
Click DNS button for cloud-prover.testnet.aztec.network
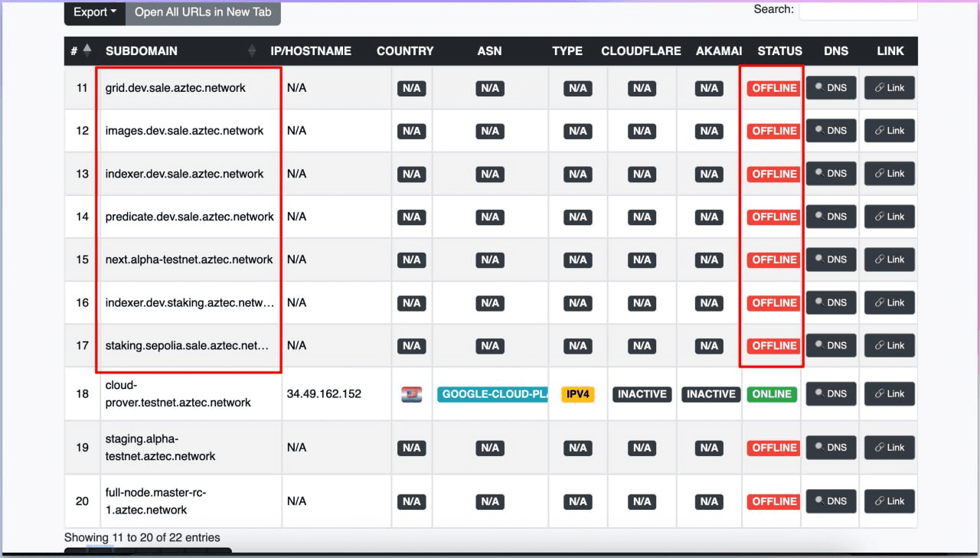pos(831,394)
